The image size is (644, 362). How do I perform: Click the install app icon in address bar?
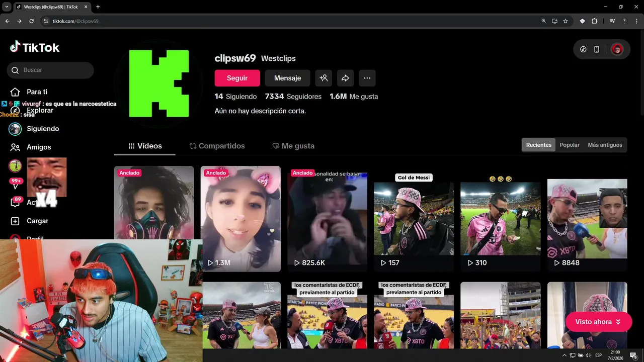554,21
